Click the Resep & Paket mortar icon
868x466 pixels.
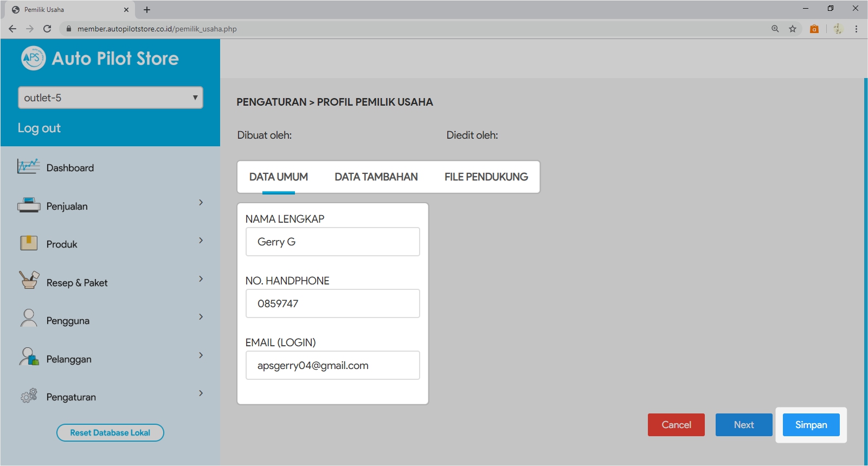coord(28,280)
